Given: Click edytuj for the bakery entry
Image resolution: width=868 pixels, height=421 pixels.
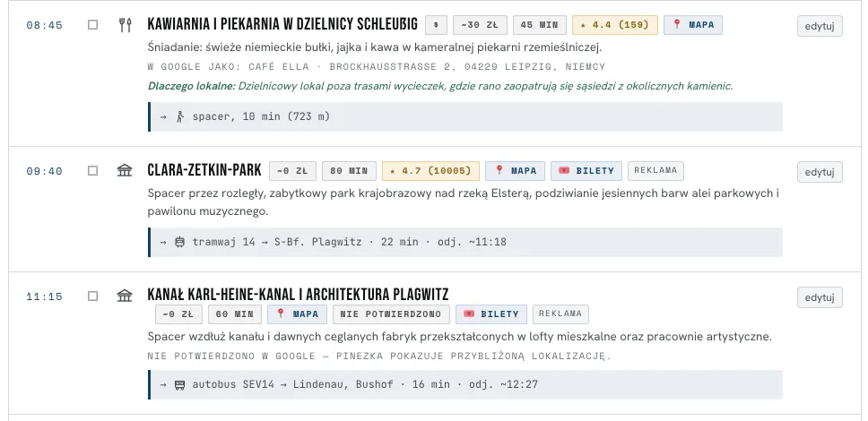Looking at the screenshot, I should 820,26.
